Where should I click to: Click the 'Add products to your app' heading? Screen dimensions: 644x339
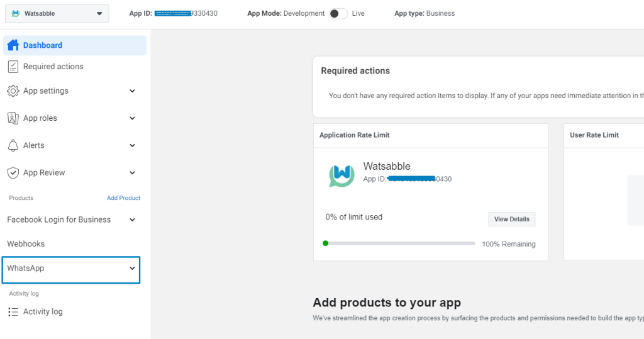point(387,303)
